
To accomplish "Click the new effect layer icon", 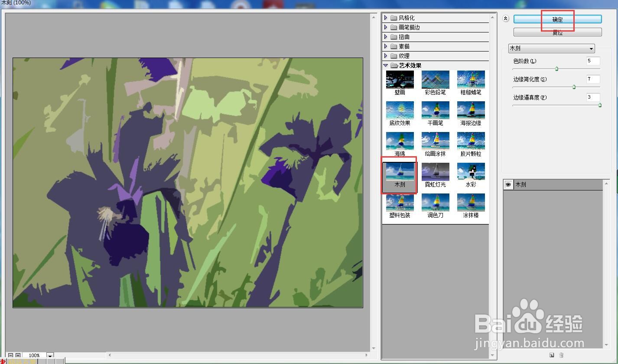I will click(x=552, y=355).
